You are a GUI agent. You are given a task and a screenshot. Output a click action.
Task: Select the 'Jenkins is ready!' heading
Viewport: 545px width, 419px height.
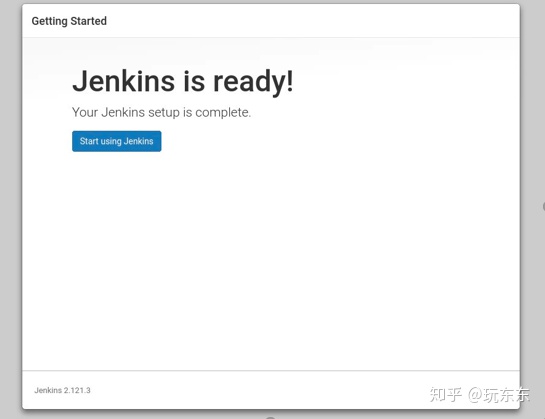tap(183, 82)
